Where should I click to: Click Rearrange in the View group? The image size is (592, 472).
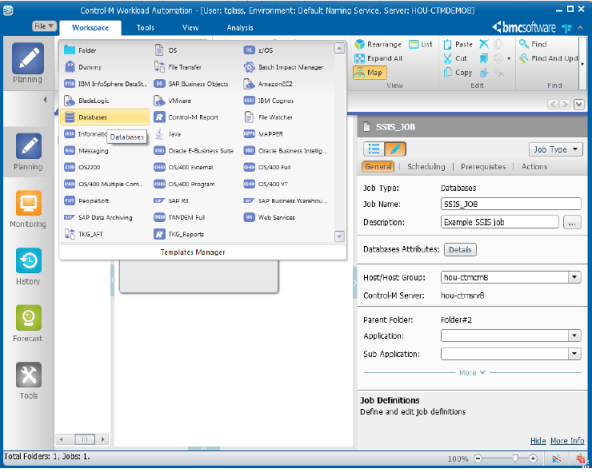click(378, 44)
